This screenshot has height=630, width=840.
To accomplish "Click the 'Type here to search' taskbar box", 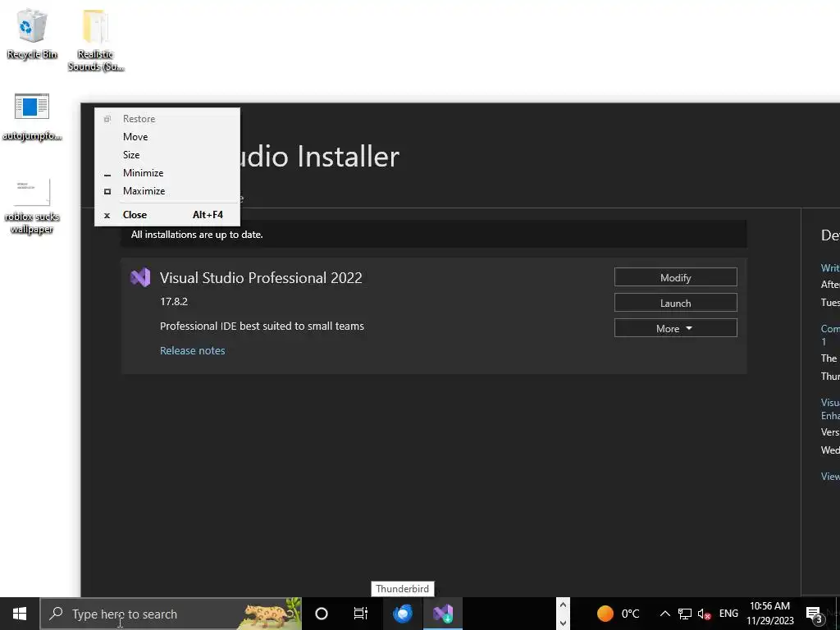I will (x=171, y=614).
